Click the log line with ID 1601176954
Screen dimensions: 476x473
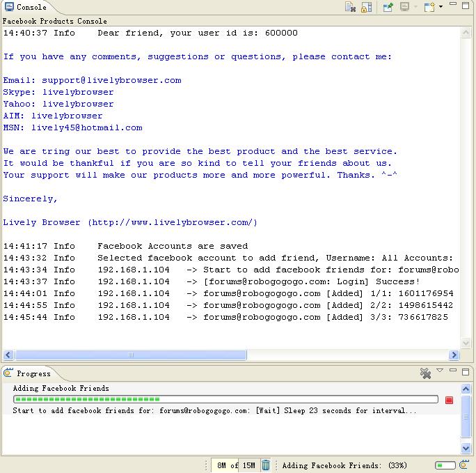pyautogui.click(x=228, y=293)
